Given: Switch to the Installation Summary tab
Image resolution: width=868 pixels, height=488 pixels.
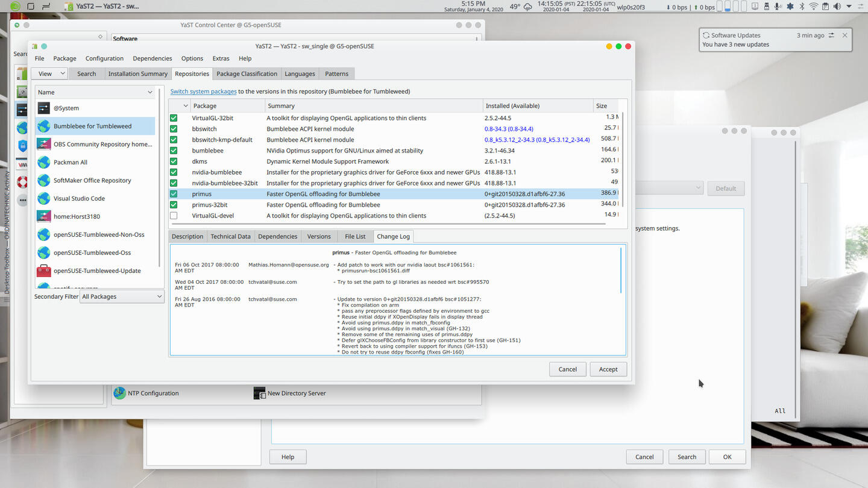Looking at the screenshot, I should 138,74.
